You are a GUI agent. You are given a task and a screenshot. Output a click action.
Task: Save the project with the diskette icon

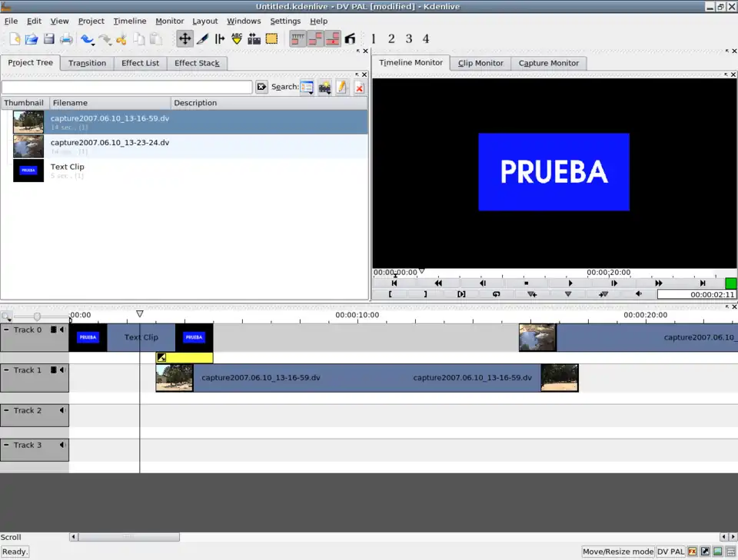click(48, 38)
